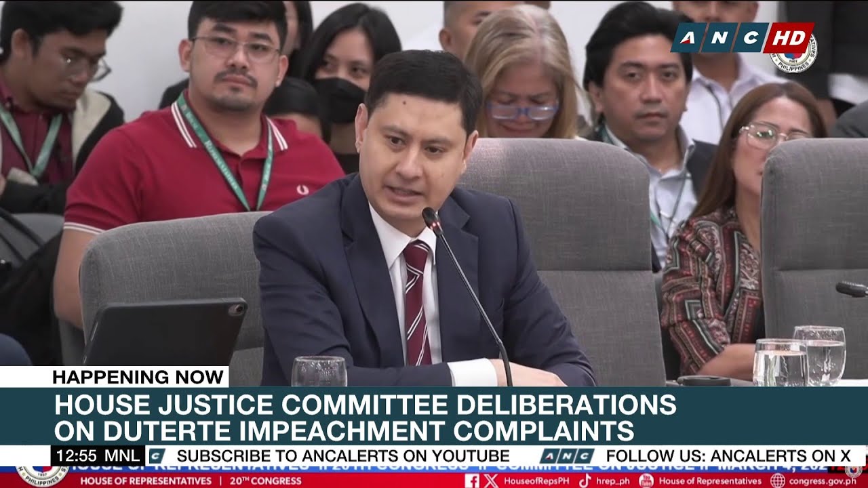Click the ANC HD channel logo
Image resolution: width=868 pixels, height=488 pixels.
(743, 37)
